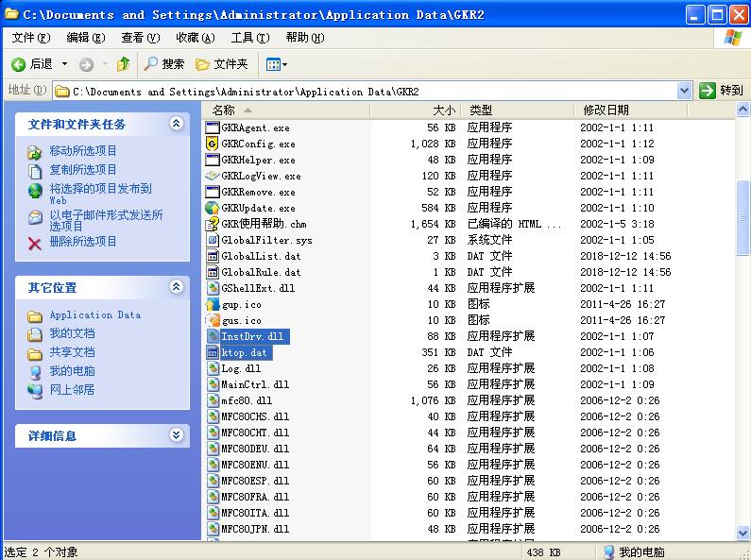
Task: Click the GlobalList.dat file icon
Action: click(212, 256)
